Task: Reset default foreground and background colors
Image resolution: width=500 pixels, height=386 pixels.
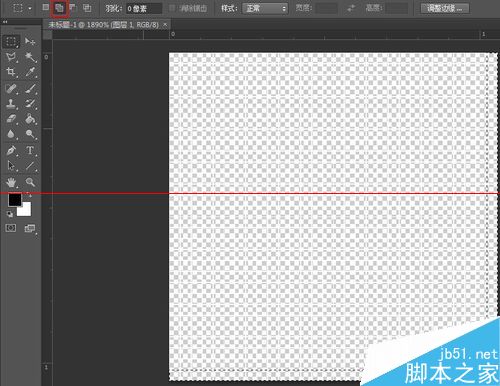Action: coord(10,214)
